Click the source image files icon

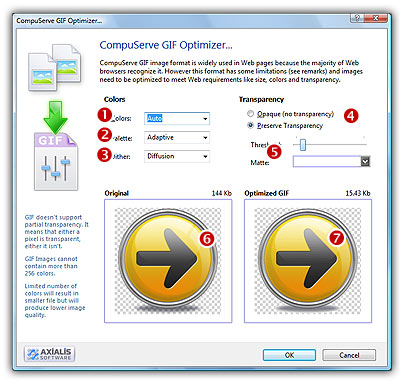click(54, 68)
